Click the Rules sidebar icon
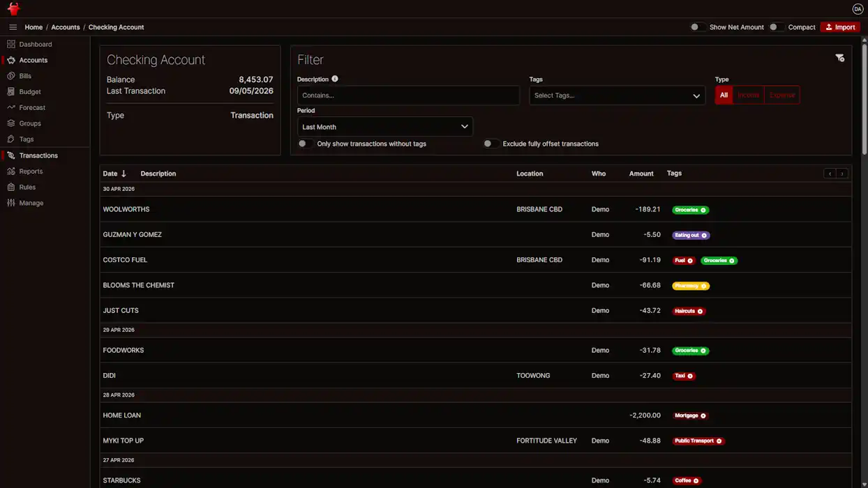The height and width of the screenshot is (488, 868). 11,187
